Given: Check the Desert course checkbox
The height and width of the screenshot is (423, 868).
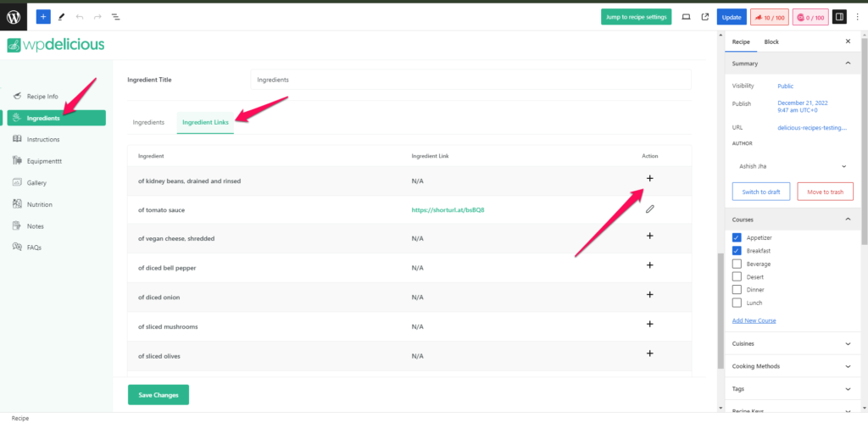Looking at the screenshot, I should click(737, 277).
